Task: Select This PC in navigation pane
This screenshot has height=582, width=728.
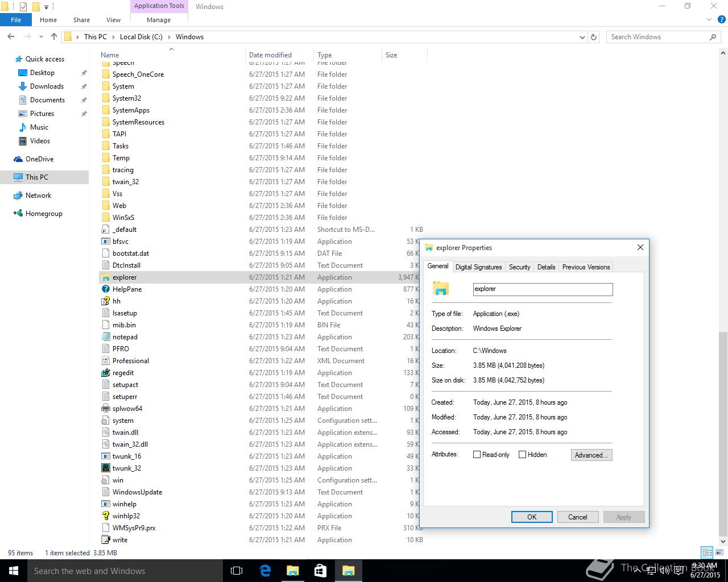Action: point(44,177)
